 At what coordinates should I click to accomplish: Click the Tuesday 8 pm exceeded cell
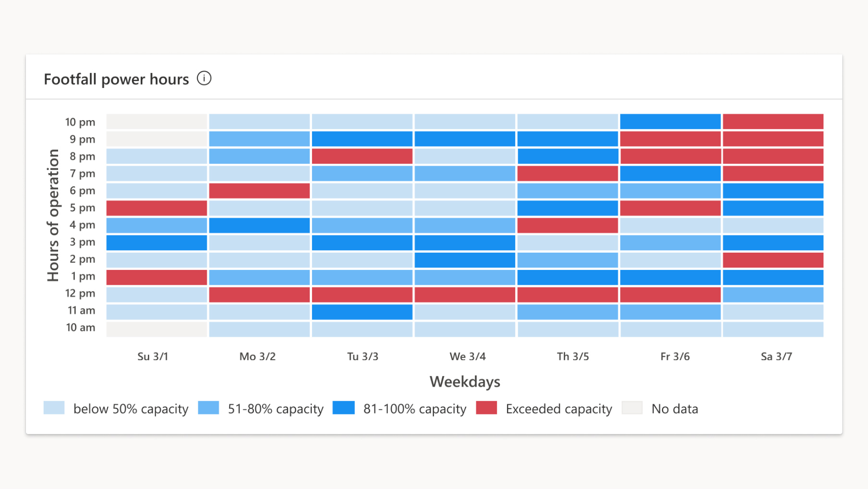(362, 156)
